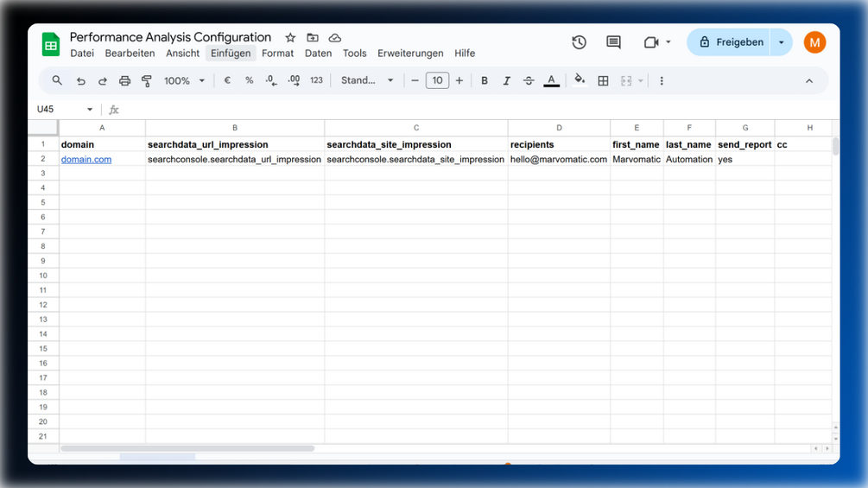The height and width of the screenshot is (488, 868).
Task: Click the font size field 10
Action: (x=437, y=81)
